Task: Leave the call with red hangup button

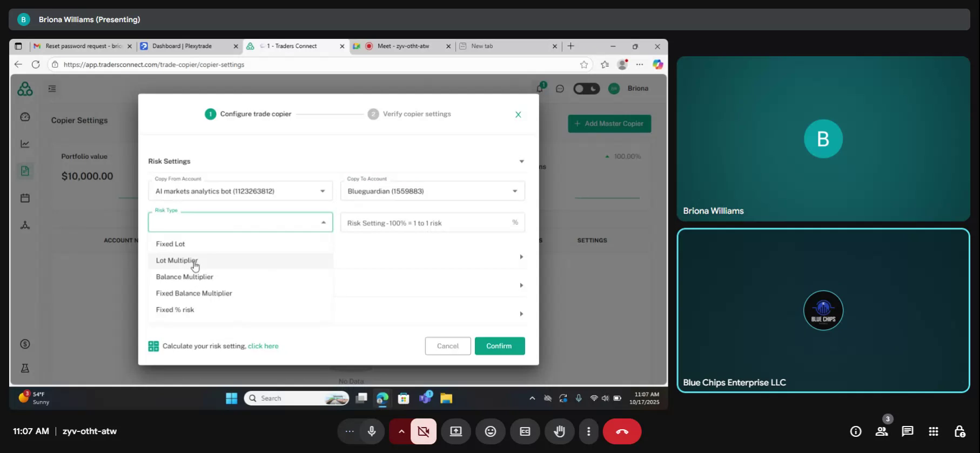Action: pyautogui.click(x=622, y=431)
